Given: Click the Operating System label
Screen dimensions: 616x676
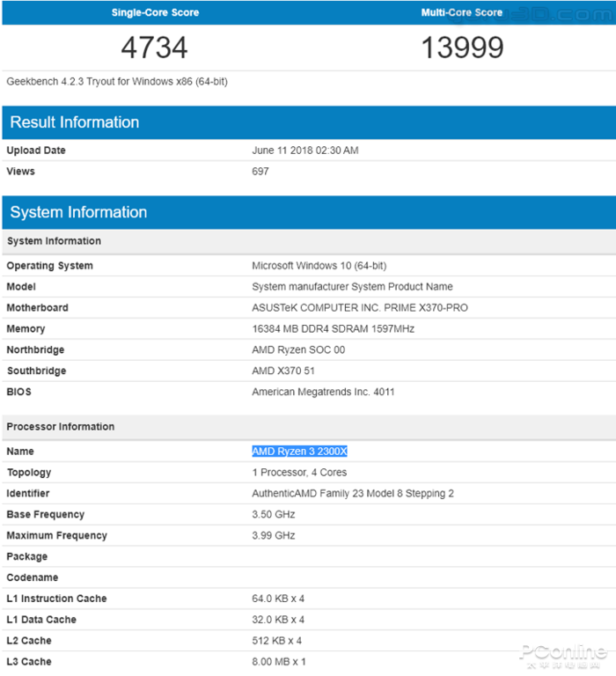Looking at the screenshot, I should (x=49, y=266).
